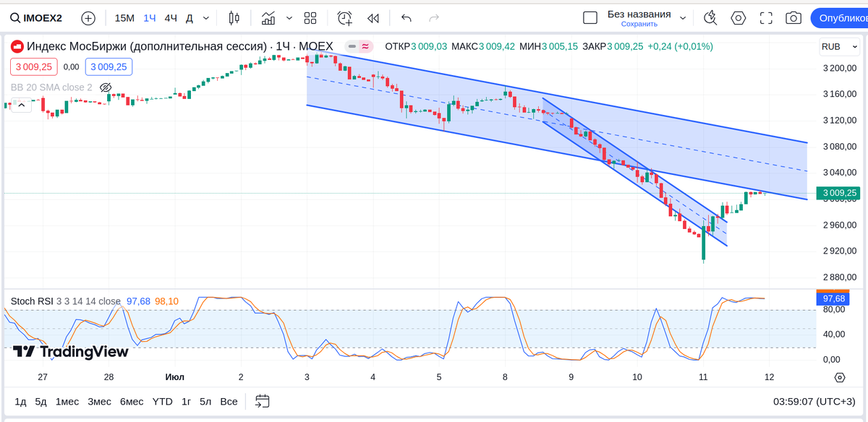Click Stoch RSI orange value 98,10
Image resolution: width=868 pixels, height=422 pixels.
tap(166, 301)
